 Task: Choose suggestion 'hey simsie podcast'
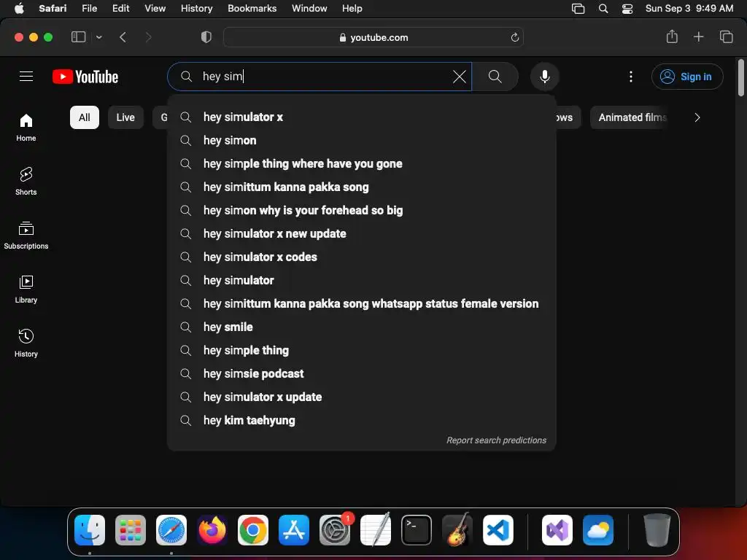(x=361, y=374)
